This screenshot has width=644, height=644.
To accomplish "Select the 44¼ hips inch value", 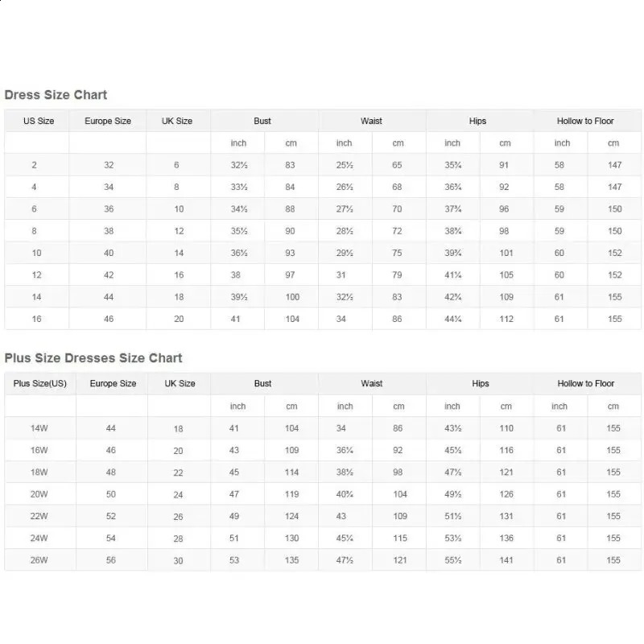I will [x=453, y=319].
